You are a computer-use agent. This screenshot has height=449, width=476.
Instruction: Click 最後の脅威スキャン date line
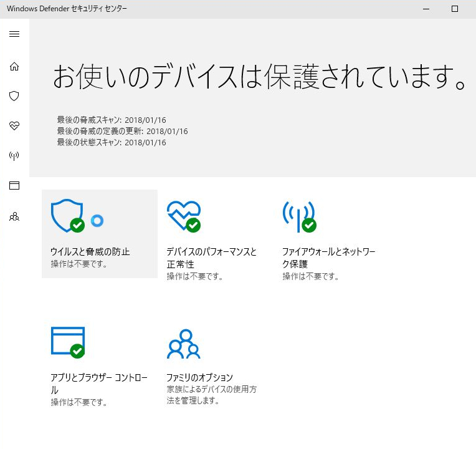coord(112,120)
